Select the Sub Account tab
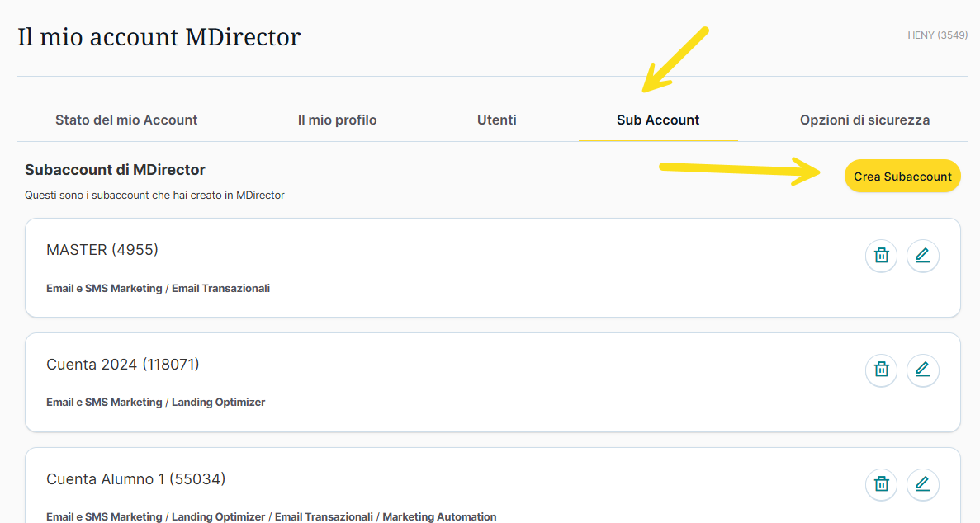This screenshot has height=523, width=980. (x=658, y=120)
